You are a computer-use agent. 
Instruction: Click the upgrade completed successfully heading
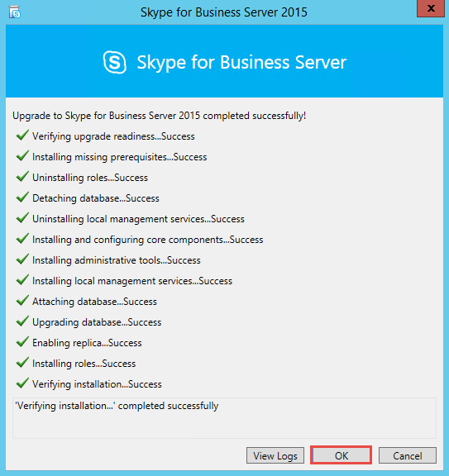point(160,116)
